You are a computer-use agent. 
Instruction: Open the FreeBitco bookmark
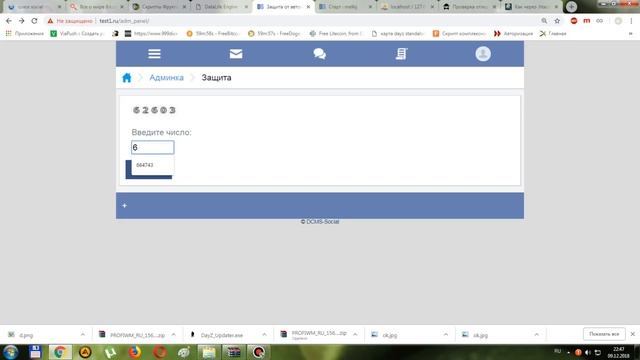click(213, 33)
